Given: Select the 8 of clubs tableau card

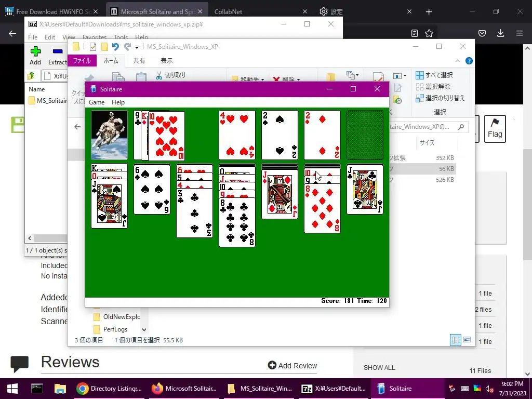Looking at the screenshot, I should pos(237,222).
